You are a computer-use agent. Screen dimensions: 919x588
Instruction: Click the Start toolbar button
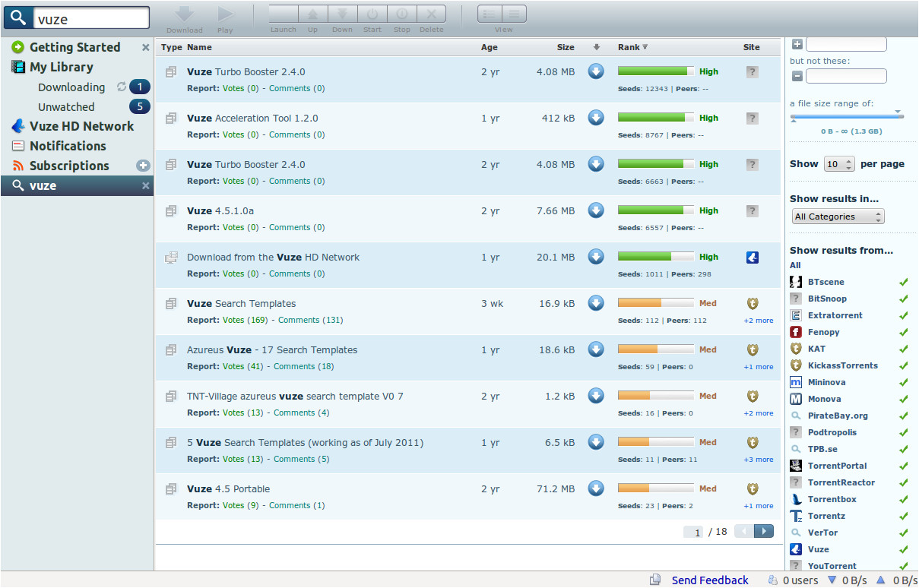pos(372,14)
